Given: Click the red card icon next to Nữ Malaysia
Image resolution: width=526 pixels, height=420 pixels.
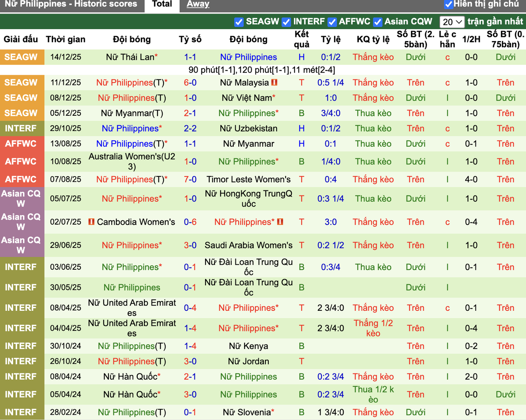Looking at the screenshot, I should pos(275,83).
